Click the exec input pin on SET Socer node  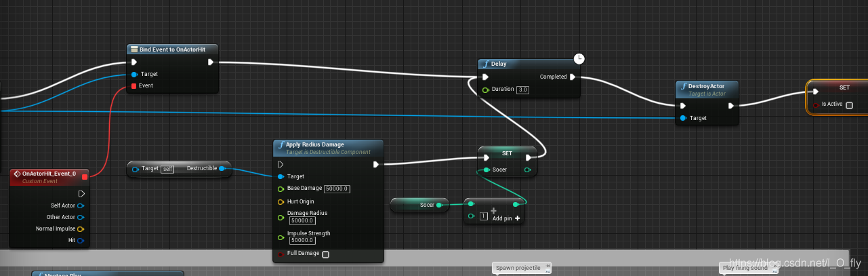pos(485,157)
